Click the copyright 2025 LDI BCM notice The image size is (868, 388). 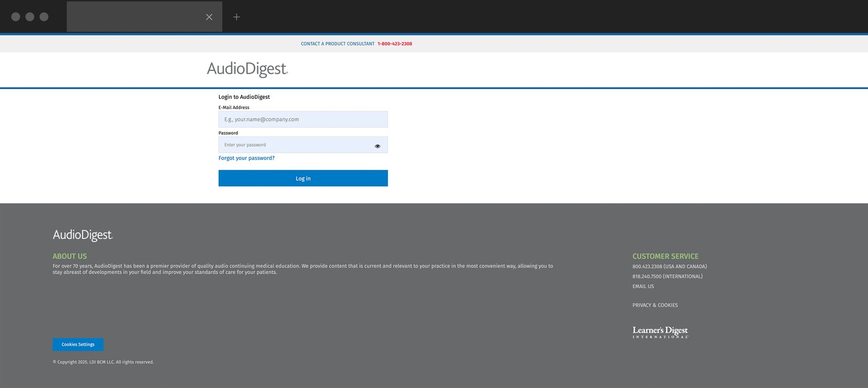pos(103,362)
